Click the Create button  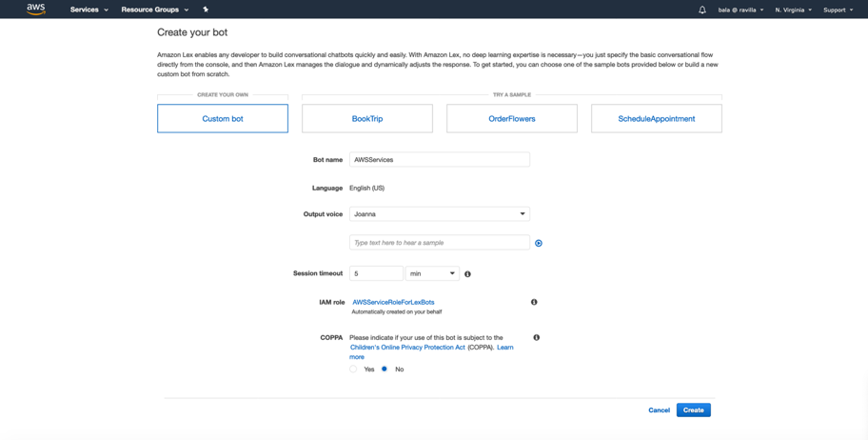pyautogui.click(x=694, y=410)
